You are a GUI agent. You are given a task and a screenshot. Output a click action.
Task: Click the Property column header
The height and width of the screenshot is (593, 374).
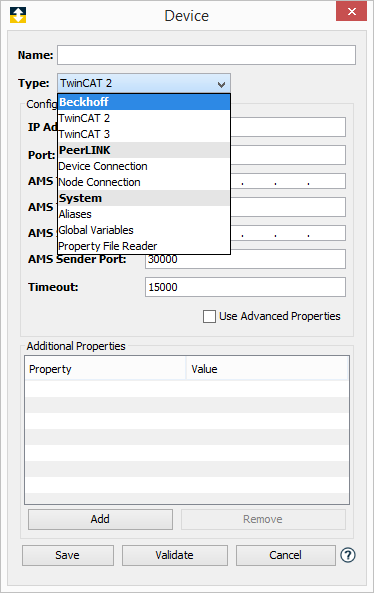coord(106,369)
